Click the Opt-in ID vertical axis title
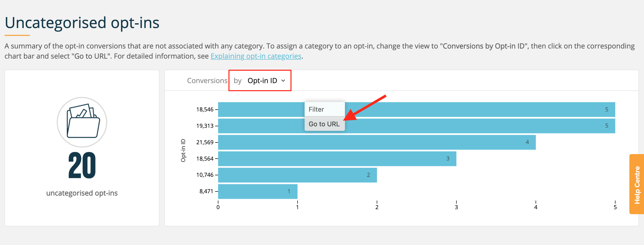This screenshot has width=644, height=245. (x=183, y=150)
